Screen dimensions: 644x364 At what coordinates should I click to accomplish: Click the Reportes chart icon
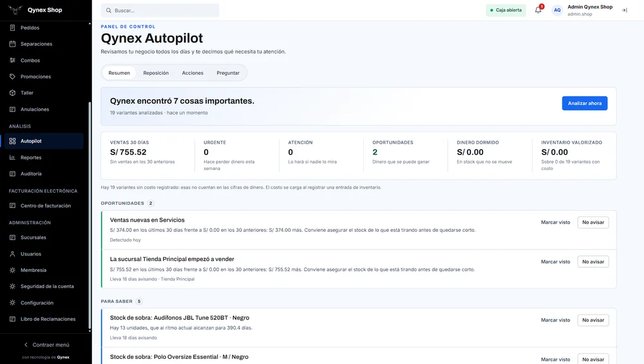(x=12, y=157)
